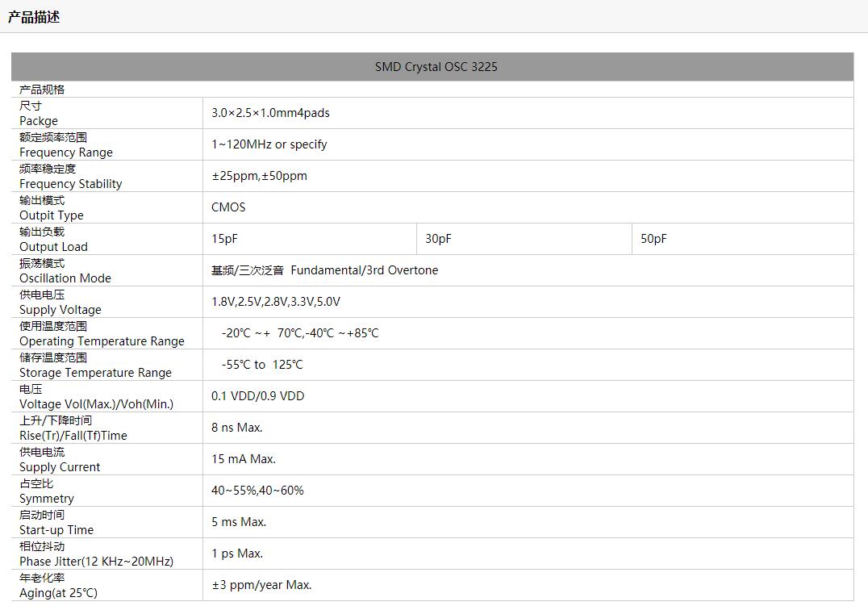Click the Fundamental/3rd Overtone value
The image size is (868, 610).
tap(324, 270)
